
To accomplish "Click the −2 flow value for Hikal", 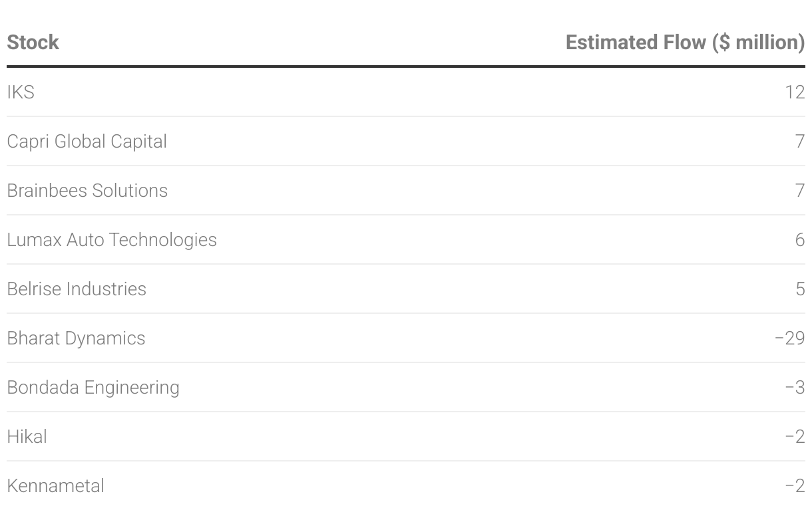I will [x=795, y=436].
